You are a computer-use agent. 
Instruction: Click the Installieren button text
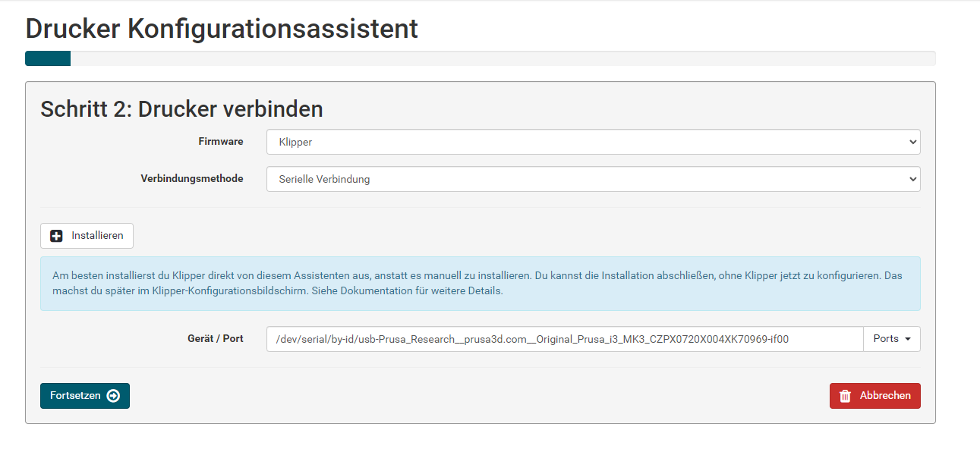pyautogui.click(x=97, y=236)
